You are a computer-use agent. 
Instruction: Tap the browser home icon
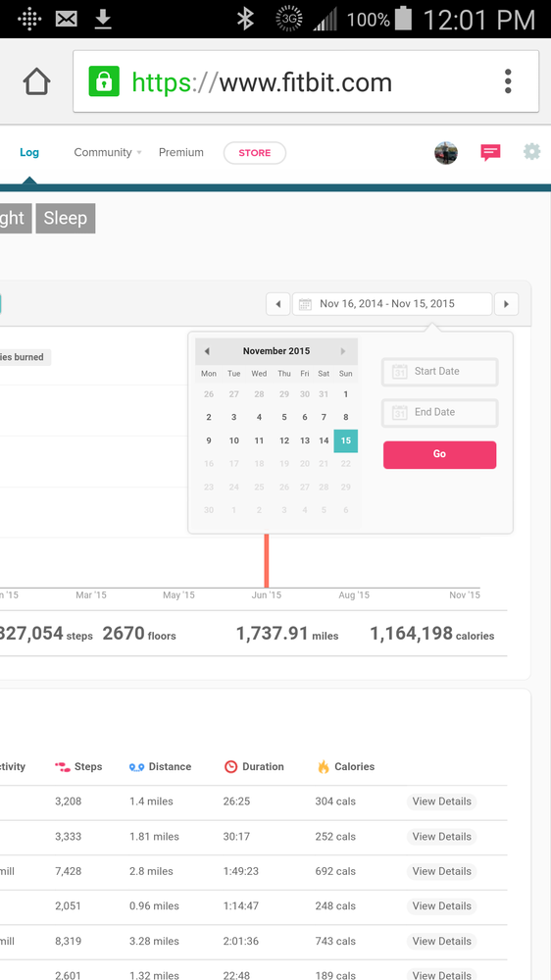(36, 81)
